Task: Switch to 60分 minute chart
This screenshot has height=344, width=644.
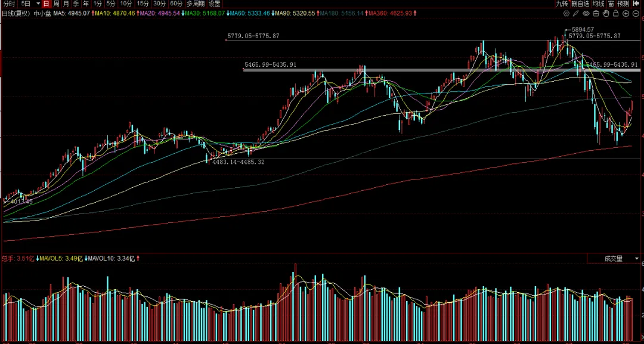Action: click(x=176, y=4)
